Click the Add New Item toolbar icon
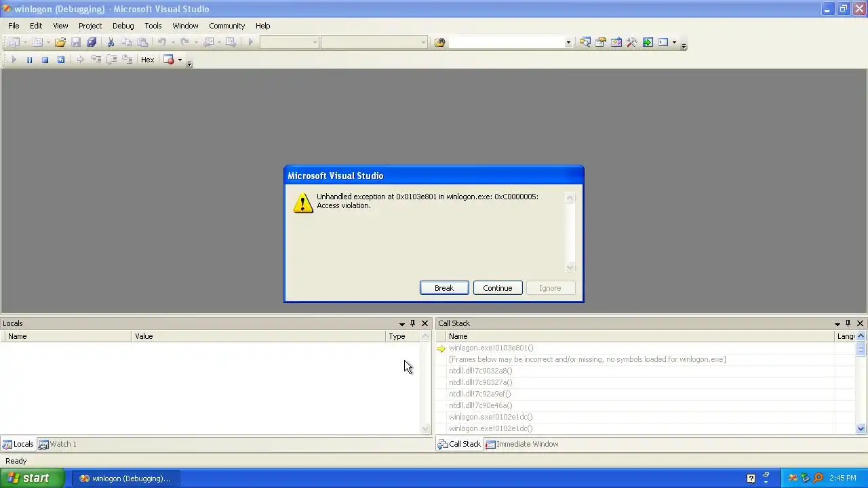Screen dimensions: 868x488 point(37,42)
